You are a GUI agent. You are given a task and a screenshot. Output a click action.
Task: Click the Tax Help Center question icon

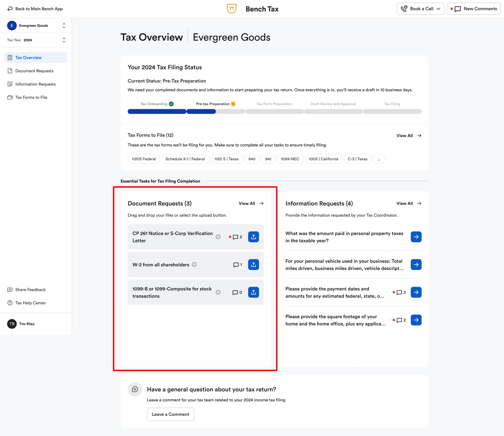coord(10,303)
